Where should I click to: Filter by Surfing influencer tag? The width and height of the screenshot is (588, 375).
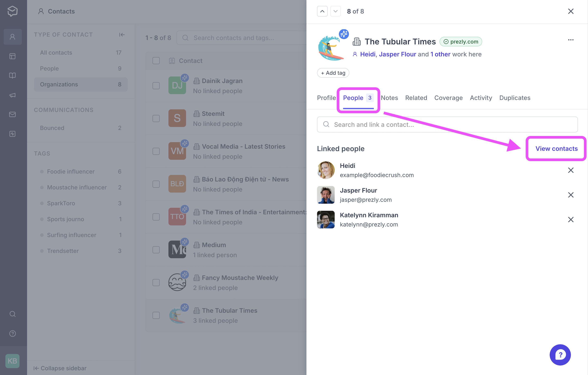pos(80,235)
